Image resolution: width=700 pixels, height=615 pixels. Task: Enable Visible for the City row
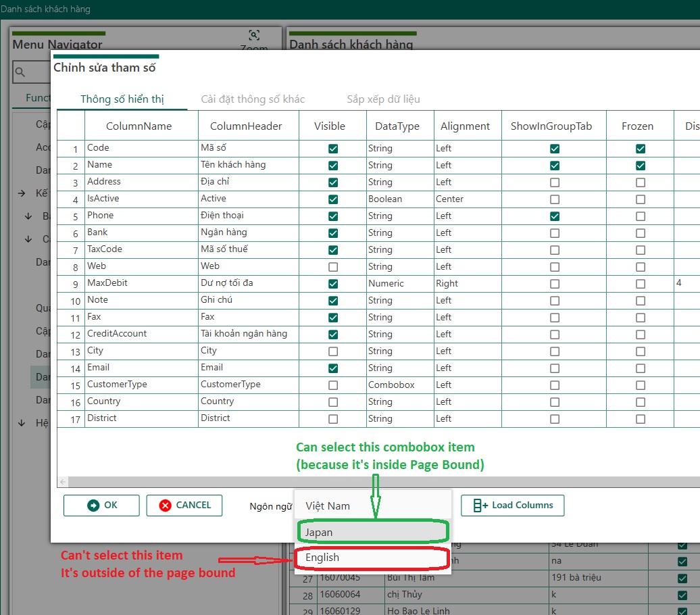tap(333, 351)
